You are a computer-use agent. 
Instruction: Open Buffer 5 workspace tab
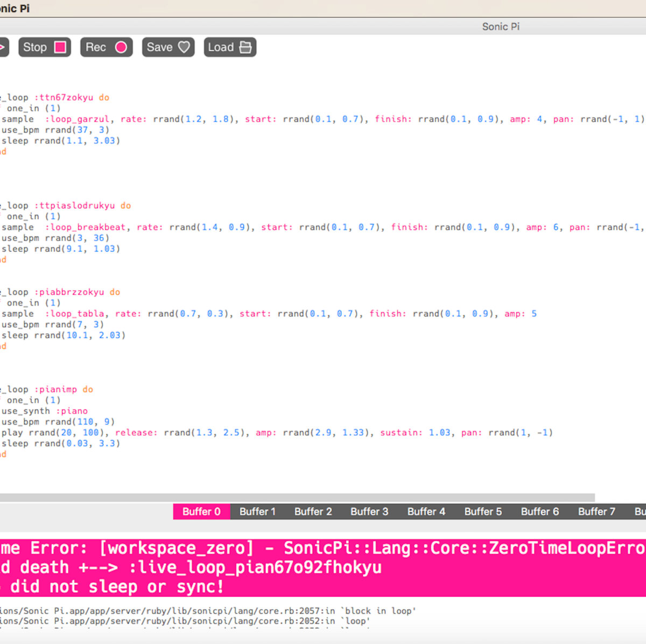483,512
